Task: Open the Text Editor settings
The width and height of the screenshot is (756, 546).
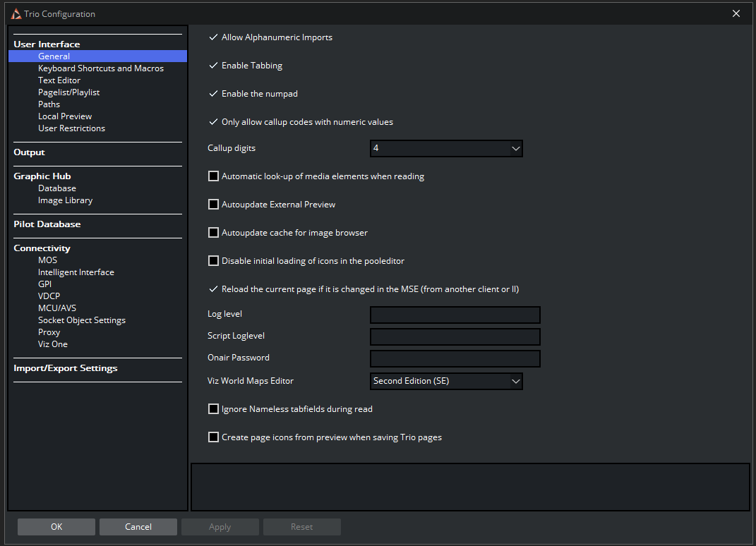Action: click(x=59, y=80)
